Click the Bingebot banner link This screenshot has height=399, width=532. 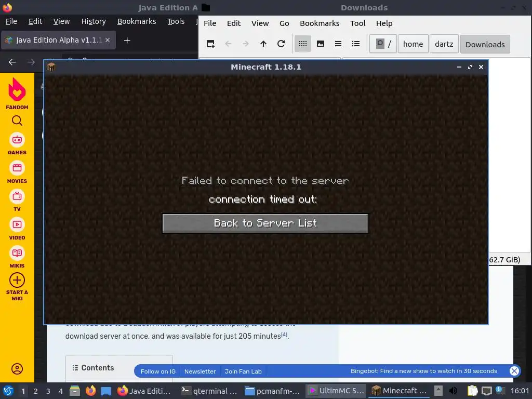click(x=424, y=371)
